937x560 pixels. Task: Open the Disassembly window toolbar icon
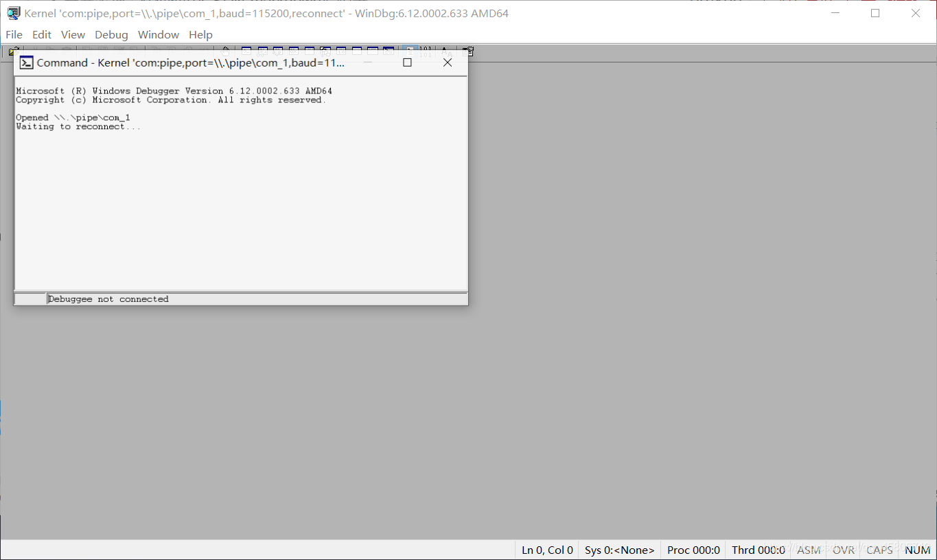[341, 51]
